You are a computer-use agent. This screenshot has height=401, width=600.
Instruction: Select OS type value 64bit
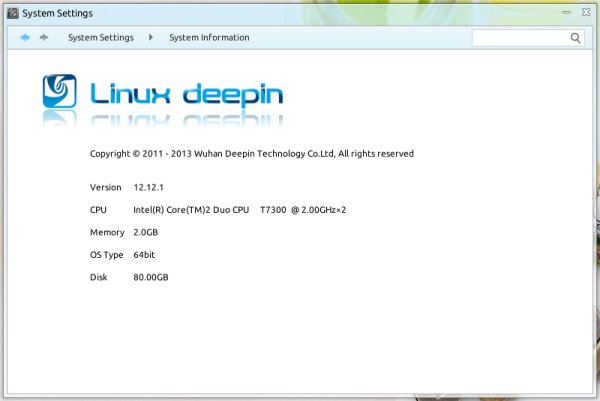(x=144, y=255)
